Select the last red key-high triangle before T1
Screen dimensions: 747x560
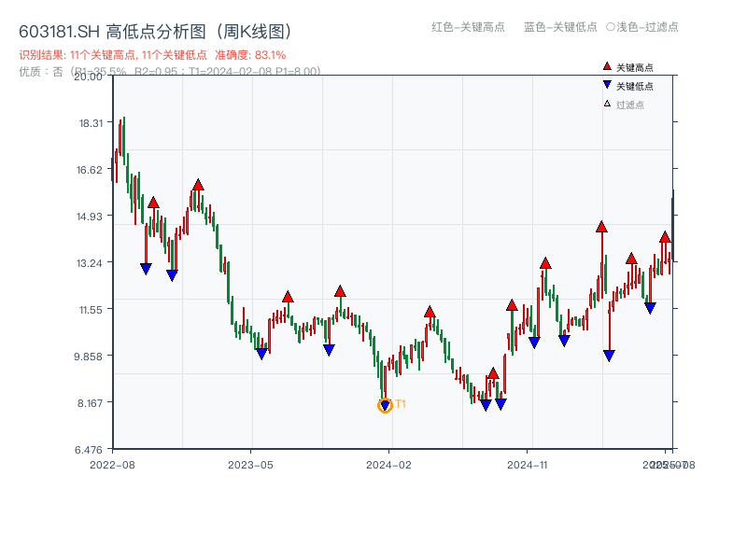340,291
